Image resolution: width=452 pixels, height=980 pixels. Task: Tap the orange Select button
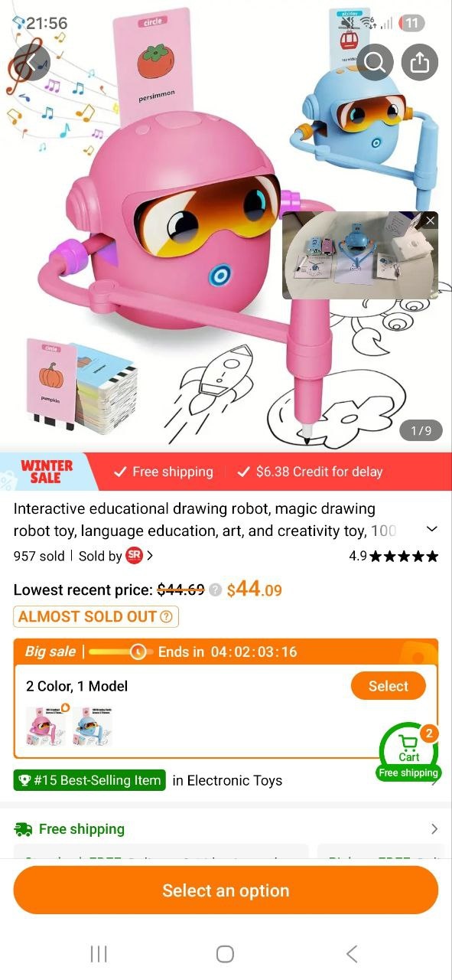(x=388, y=686)
